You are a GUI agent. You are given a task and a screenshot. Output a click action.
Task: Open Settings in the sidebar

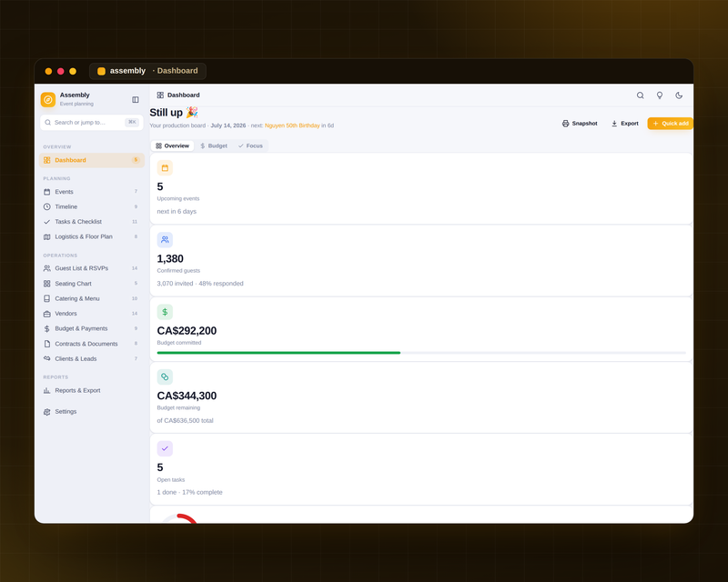92,412
